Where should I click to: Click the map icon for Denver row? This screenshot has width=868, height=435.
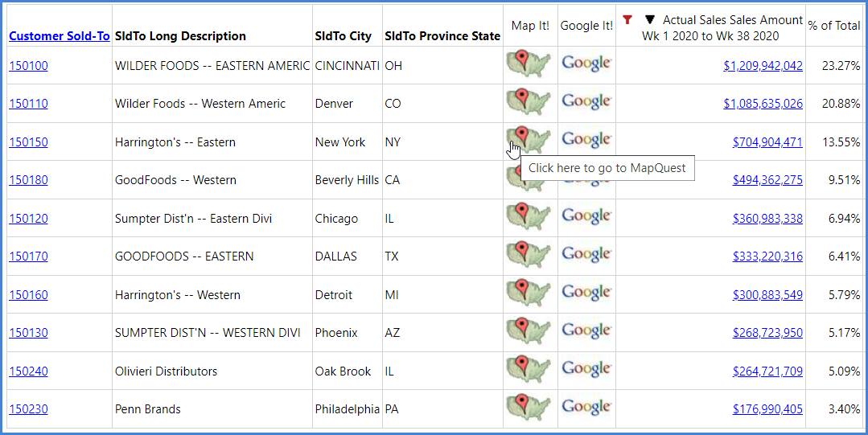pos(529,102)
